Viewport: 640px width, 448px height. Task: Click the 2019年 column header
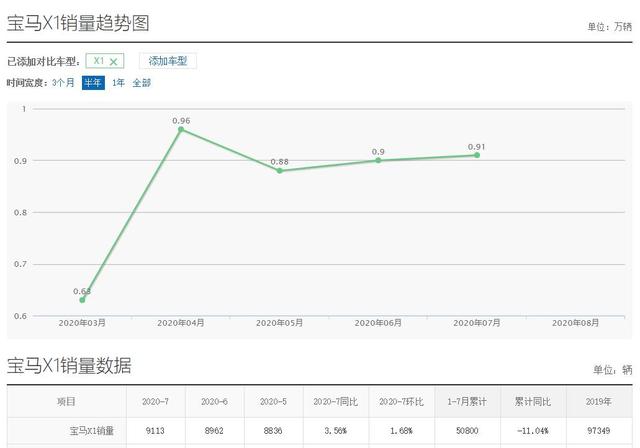click(598, 401)
